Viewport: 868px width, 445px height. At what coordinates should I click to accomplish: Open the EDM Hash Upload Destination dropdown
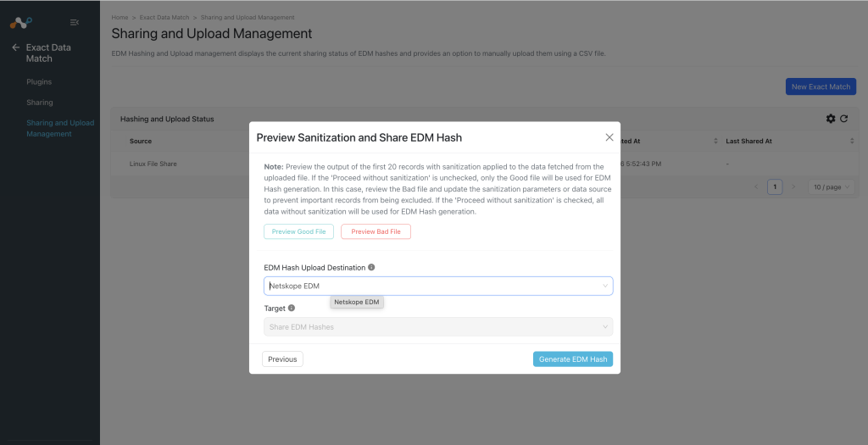coord(438,286)
